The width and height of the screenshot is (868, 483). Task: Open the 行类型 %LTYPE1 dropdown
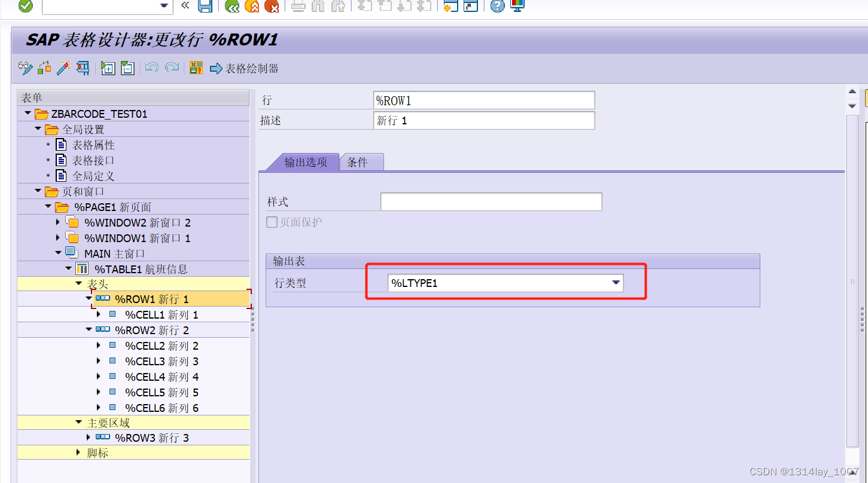click(x=616, y=283)
